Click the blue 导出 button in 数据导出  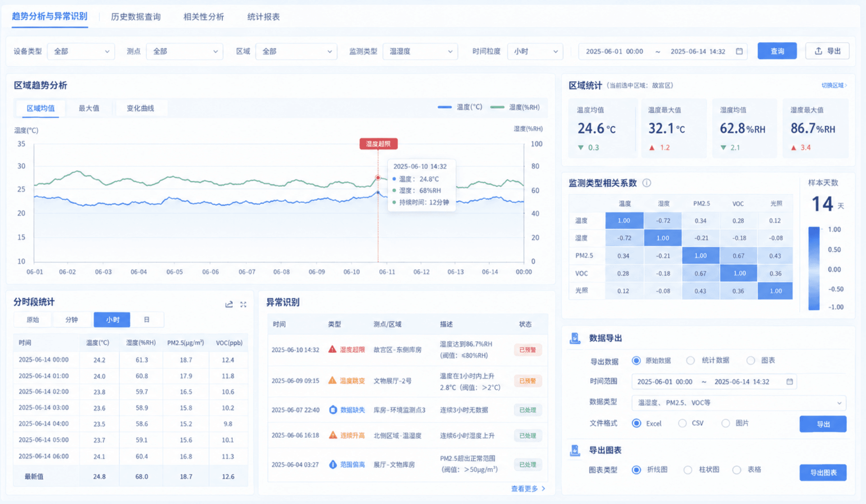823,424
